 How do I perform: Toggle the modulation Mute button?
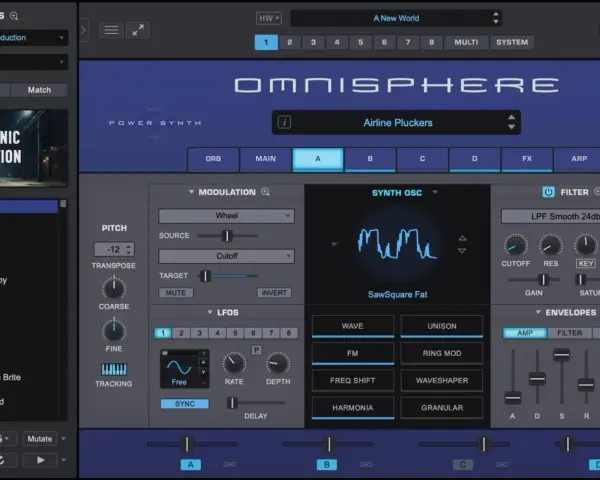pos(176,293)
